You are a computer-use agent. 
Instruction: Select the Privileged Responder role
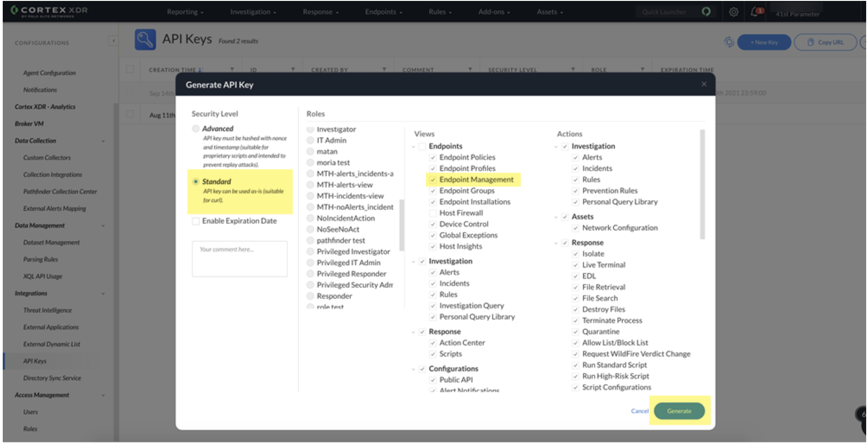(x=310, y=274)
